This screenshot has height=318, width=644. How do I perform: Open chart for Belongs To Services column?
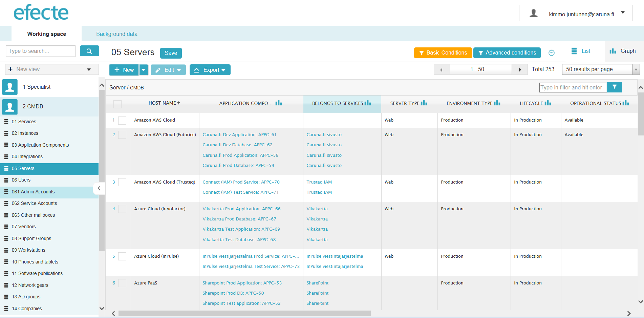click(x=368, y=103)
